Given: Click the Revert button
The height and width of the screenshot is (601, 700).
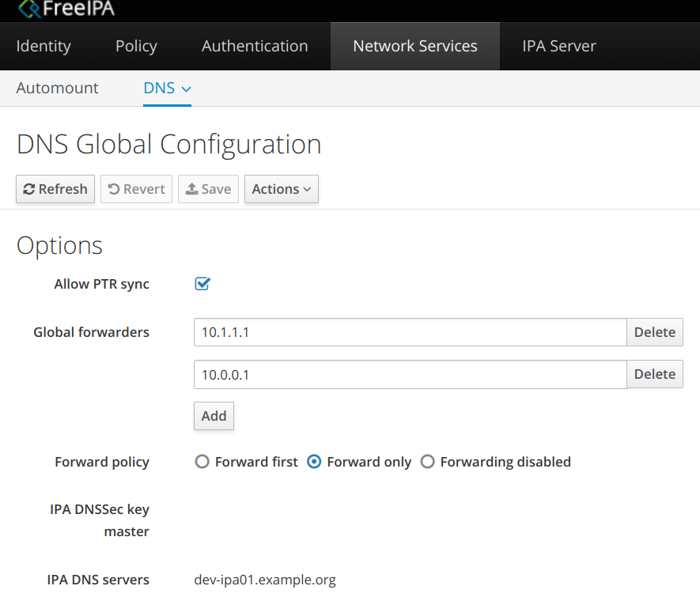Looking at the screenshot, I should tap(136, 189).
